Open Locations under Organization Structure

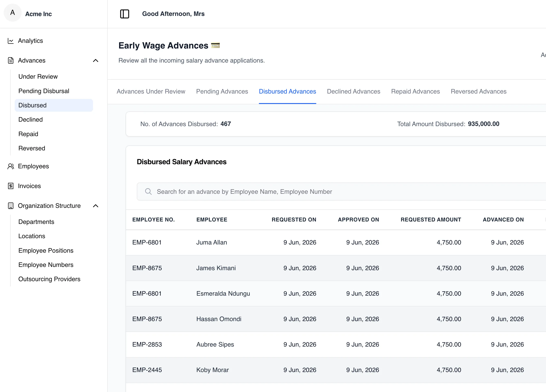pos(32,236)
